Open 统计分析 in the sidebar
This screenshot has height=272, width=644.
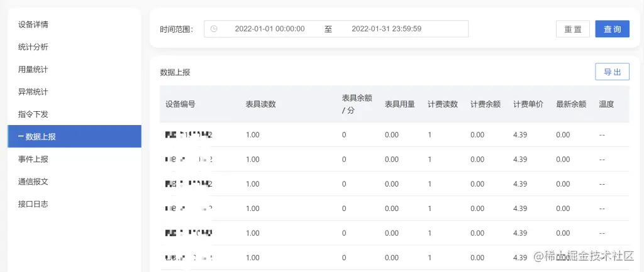(33, 47)
